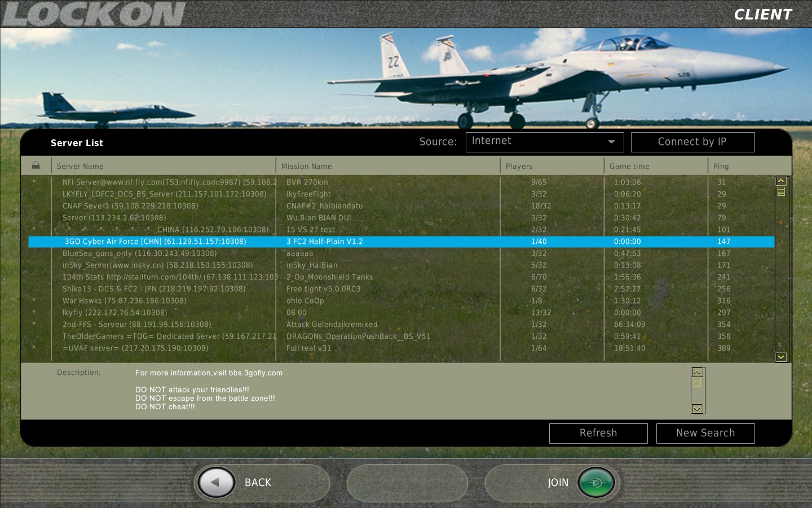812x508 pixels.
Task: Sort by the Ping column header
Action: [721, 167]
